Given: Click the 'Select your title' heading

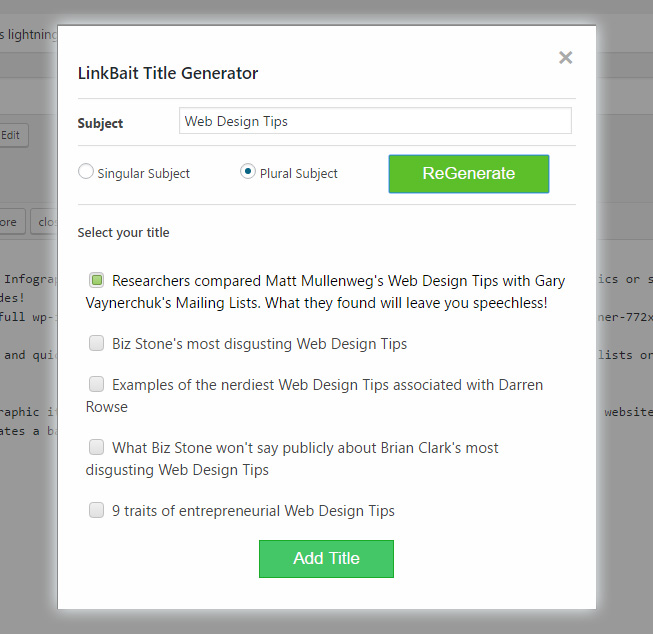Looking at the screenshot, I should coord(123,232).
